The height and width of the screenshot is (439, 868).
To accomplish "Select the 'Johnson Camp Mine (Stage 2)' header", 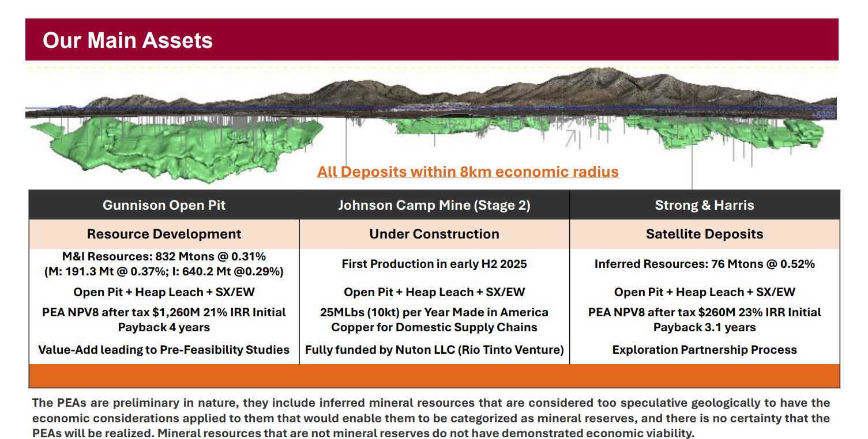I will pyautogui.click(x=434, y=205).
